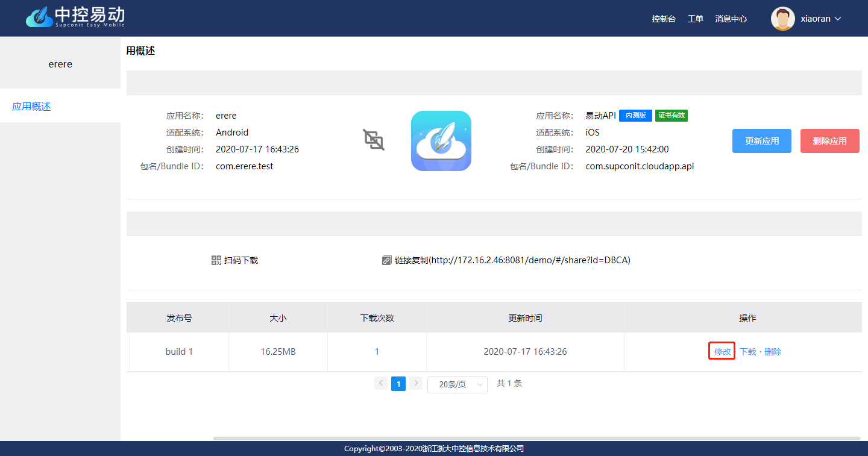This screenshot has width=868, height=456.
Task: Click the 下载次数 column header
Action: (377, 317)
